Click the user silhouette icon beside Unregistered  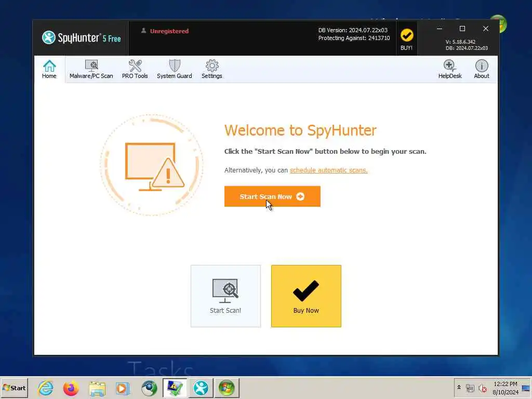coord(143,31)
